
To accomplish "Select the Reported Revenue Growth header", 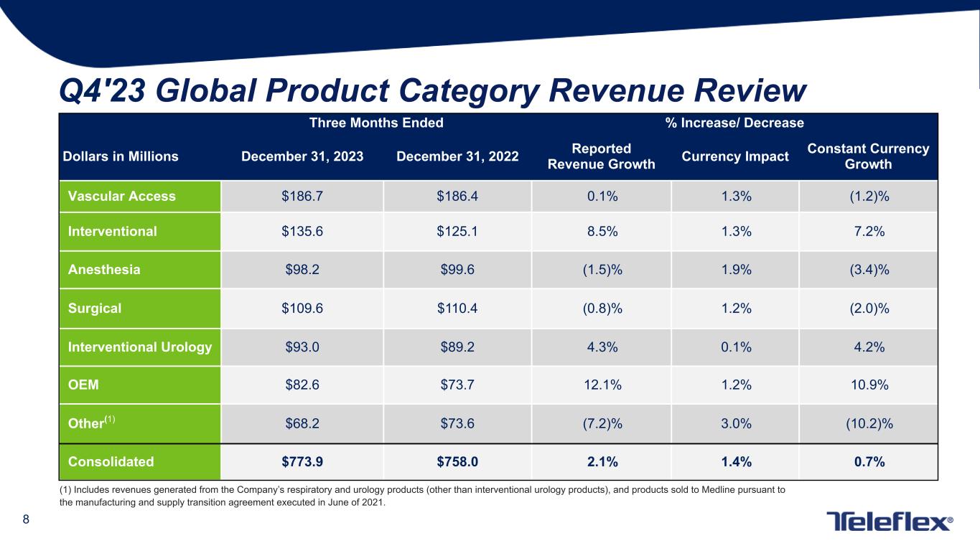I will click(x=601, y=156).
